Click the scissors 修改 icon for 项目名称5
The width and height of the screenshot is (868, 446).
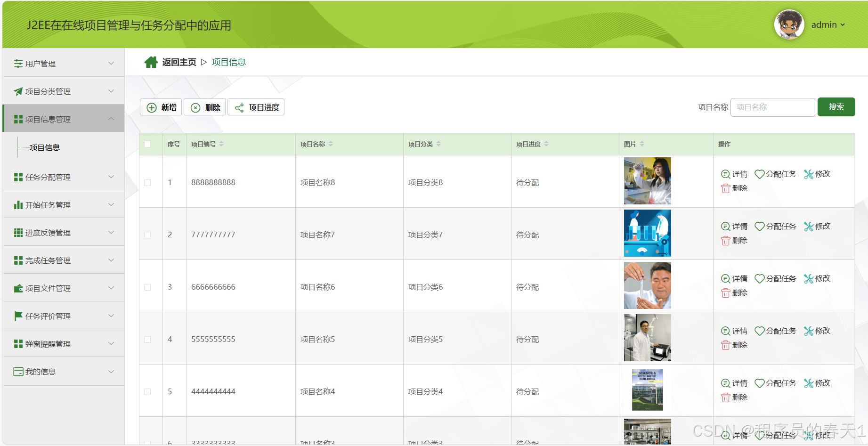point(809,331)
